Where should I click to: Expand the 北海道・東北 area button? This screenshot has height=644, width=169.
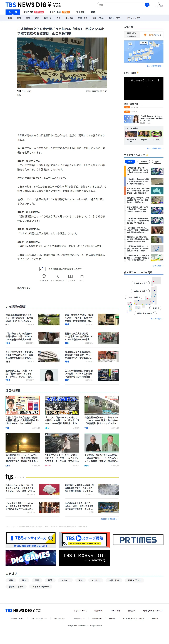[x=140, y=283]
